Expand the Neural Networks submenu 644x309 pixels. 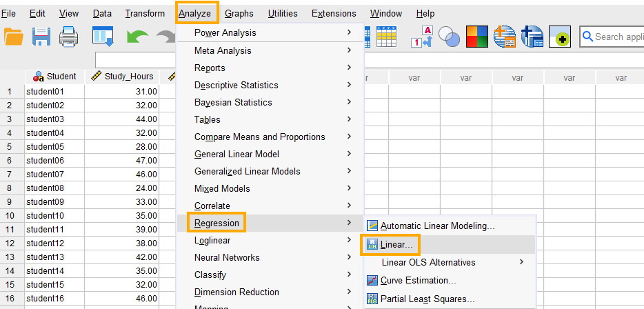click(x=270, y=258)
